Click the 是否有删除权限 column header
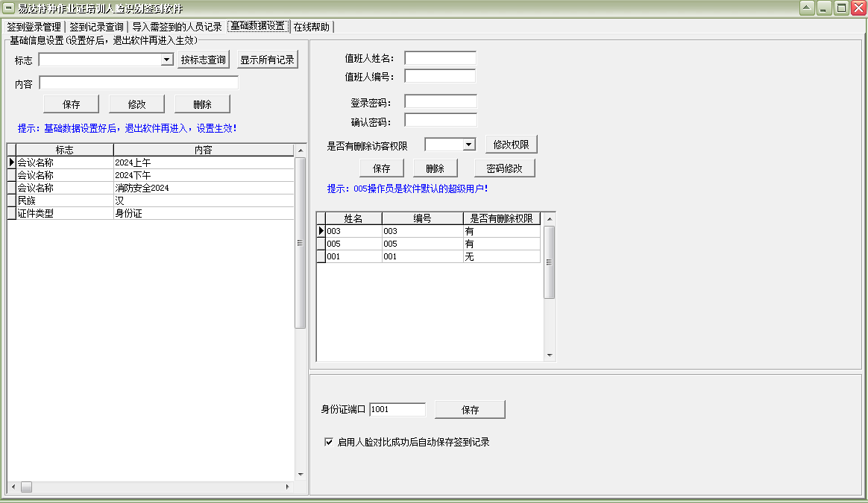Viewport: 868px width, 503px height. [x=502, y=218]
